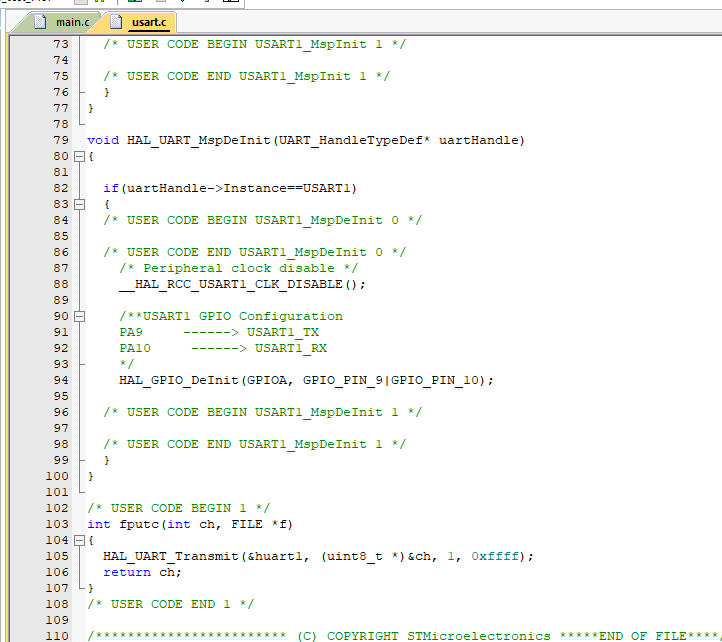Click the "void" keyword on line 79
Screen dimensions: 722x642
pyautogui.click(x=103, y=140)
